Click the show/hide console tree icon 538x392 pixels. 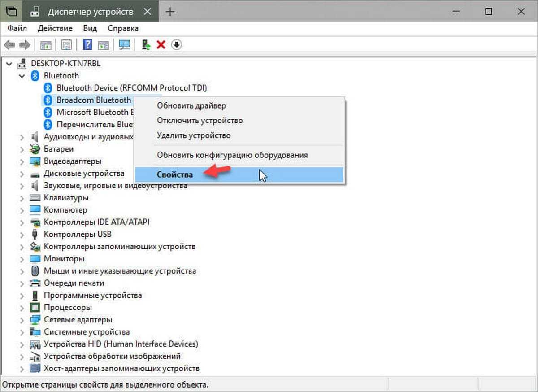[46, 45]
